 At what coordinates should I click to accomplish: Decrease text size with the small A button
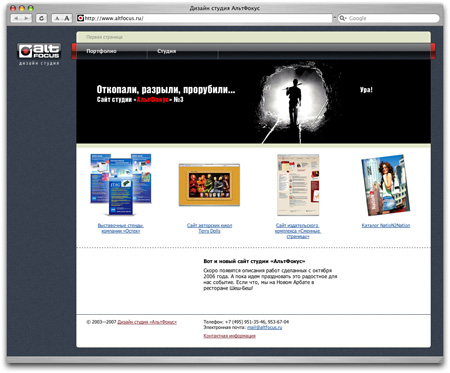[x=57, y=18]
